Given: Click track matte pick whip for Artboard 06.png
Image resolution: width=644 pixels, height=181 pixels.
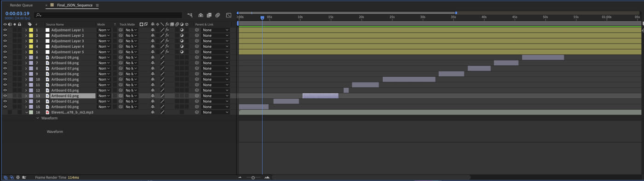Looking at the screenshot, I should 121,74.
